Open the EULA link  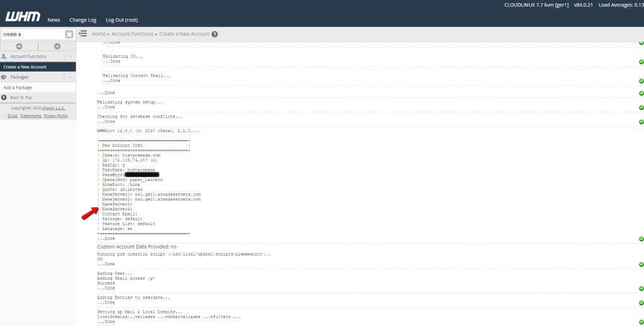click(13, 116)
